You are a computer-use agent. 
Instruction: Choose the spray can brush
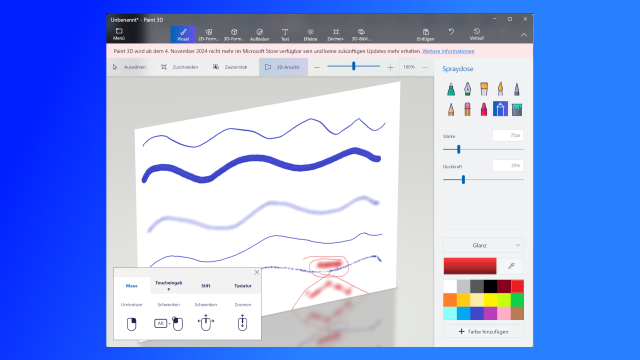coord(500,109)
